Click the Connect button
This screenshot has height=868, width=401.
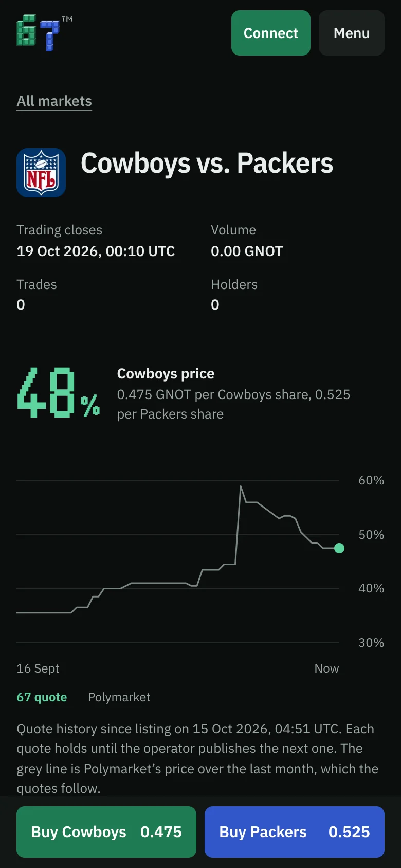point(271,33)
